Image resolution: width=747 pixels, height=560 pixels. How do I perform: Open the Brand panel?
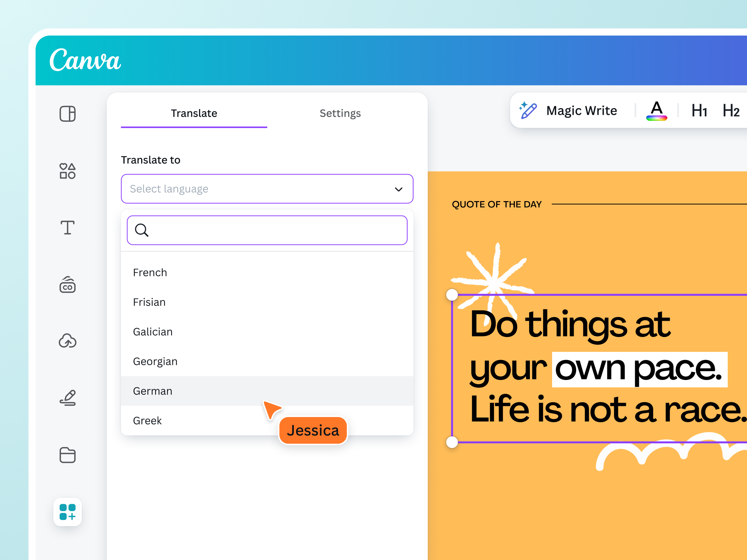click(x=67, y=285)
